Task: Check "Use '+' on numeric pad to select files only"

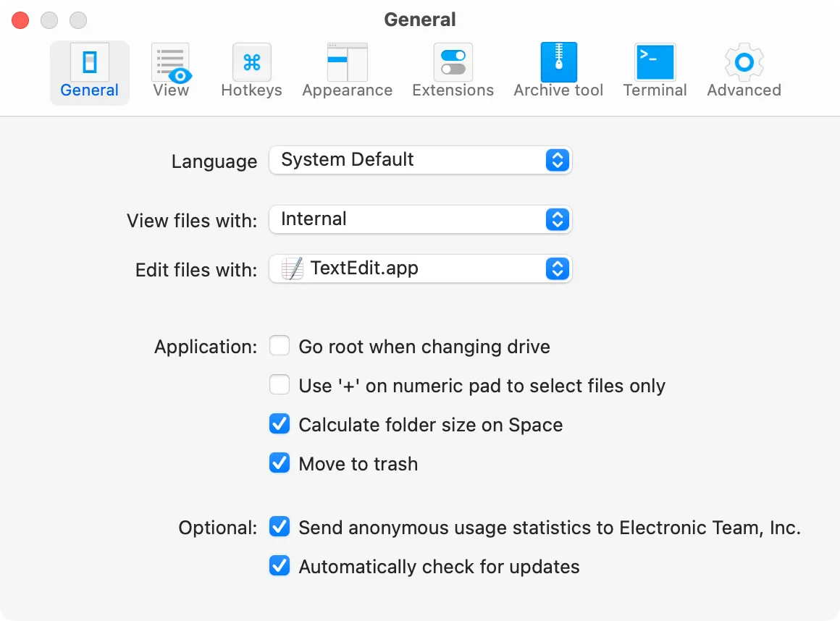Action: tap(280, 384)
